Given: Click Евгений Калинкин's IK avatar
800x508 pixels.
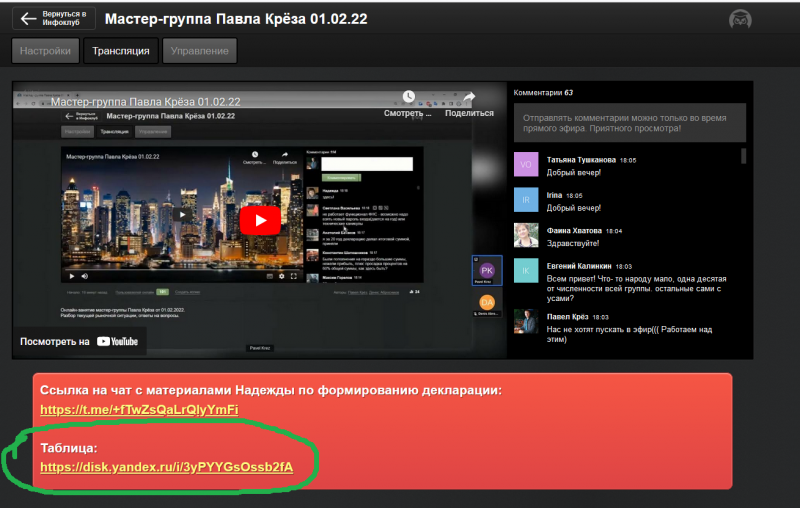Looking at the screenshot, I should [526, 270].
